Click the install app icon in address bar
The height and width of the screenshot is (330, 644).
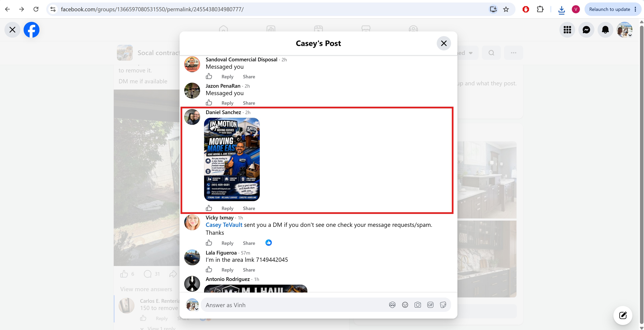(493, 9)
